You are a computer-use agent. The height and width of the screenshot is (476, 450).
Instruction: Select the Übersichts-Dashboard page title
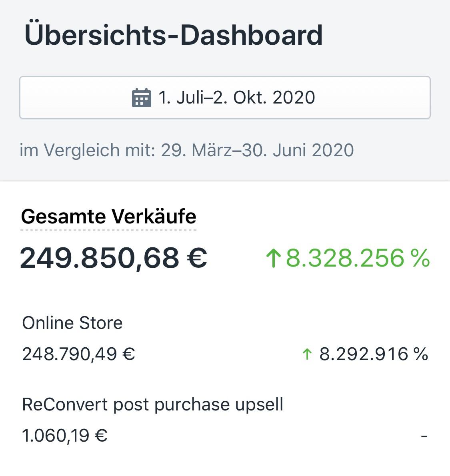click(x=173, y=35)
